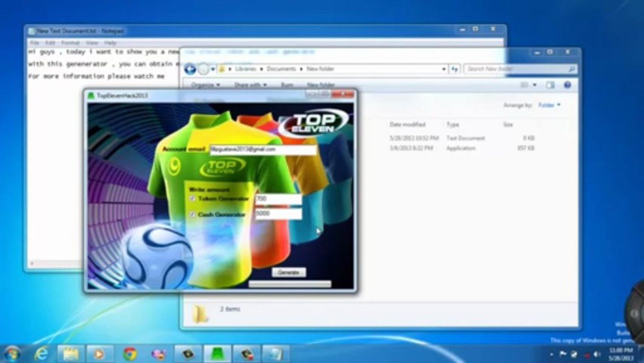Switch to the green TopElevenHack taskbar icon
Image resolution: width=644 pixels, height=363 pixels.
click(x=218, y=354)
